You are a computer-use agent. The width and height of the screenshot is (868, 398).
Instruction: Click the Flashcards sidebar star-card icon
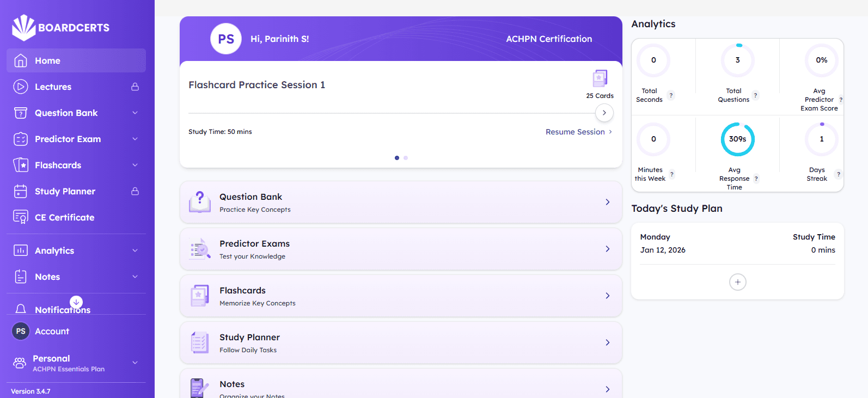pyautogui.click(x=21, y=165)
